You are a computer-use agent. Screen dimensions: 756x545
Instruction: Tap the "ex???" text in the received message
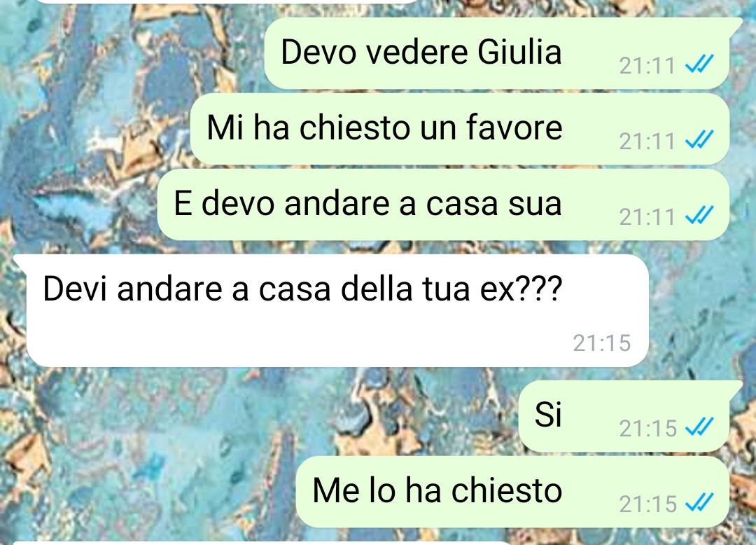(x=521, y=290)
